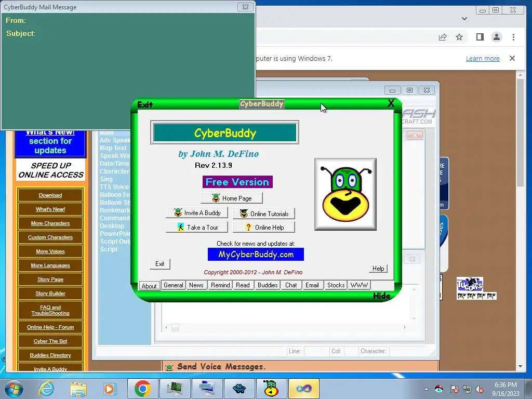
Task: Open Cyber The Bot link
Action: (x=50, y=341)
